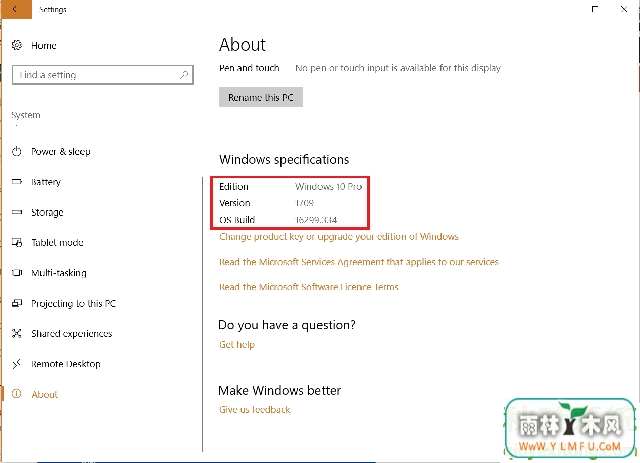Screen dimensions: 640x463
Task: Click the Tablet mode icon
Action: click(x=17, y=243)
